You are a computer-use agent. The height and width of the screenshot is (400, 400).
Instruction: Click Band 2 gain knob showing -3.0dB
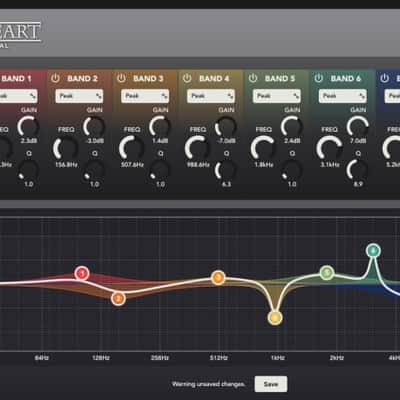pos(94,127)
